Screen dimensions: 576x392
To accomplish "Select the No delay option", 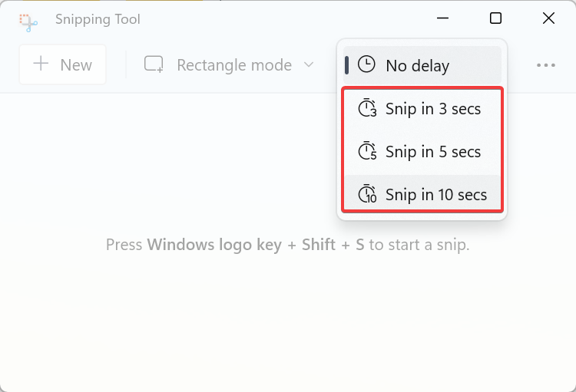I will (x=422, y=65).
